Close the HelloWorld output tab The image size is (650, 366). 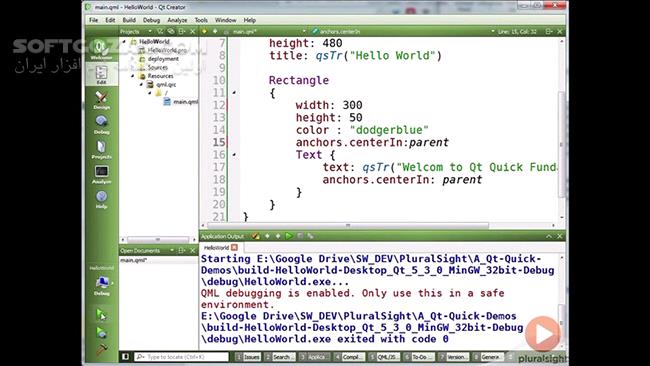tap(235, 247)
